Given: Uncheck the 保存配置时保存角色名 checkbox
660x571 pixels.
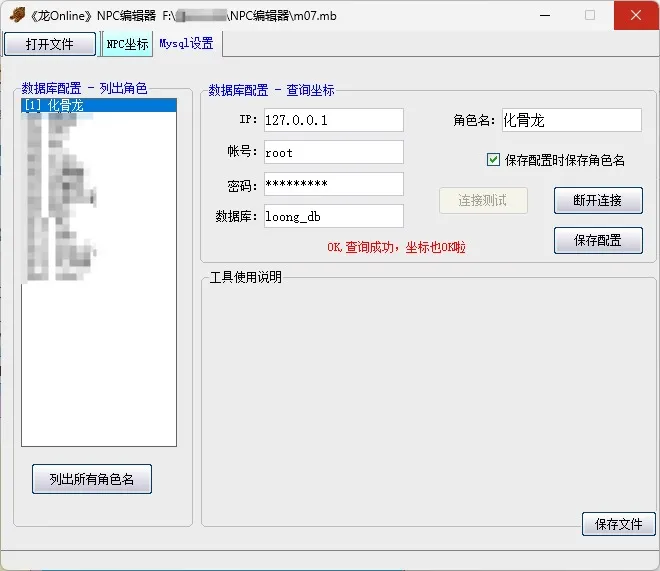Looking at the screenshot, I should pyautogui.click(x=493, y=159).
